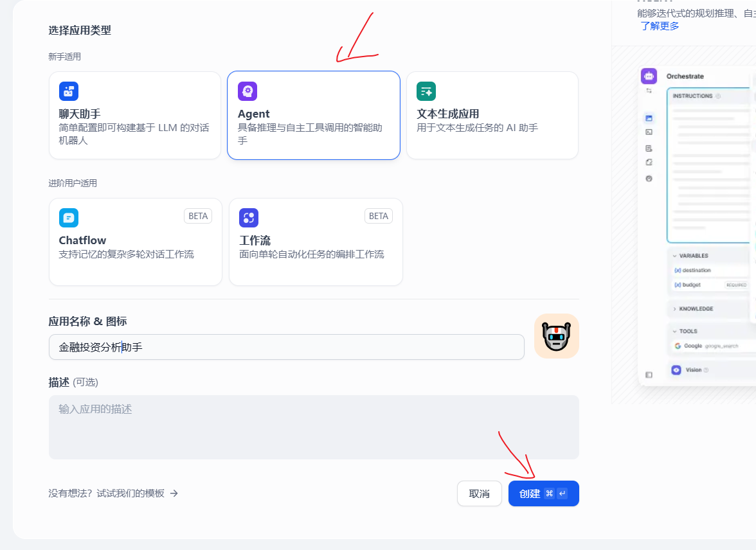Collapse the VARIABLES section in preview
The image size is (756, 550).
pos(693,256)
